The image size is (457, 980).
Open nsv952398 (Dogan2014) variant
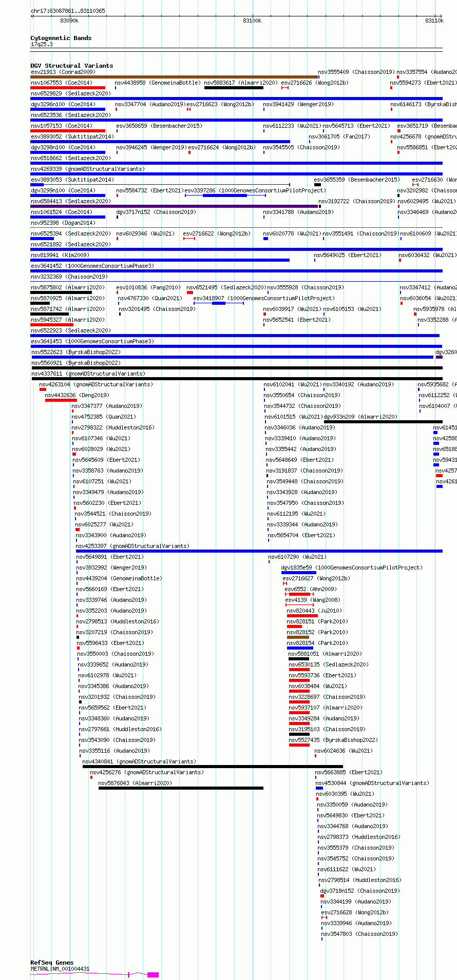63,223
